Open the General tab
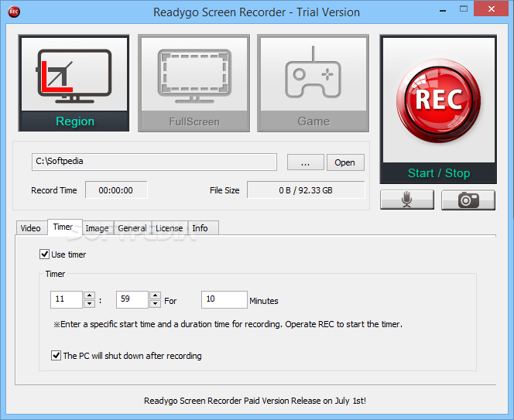The image size is (514, 420). point(132,228)
